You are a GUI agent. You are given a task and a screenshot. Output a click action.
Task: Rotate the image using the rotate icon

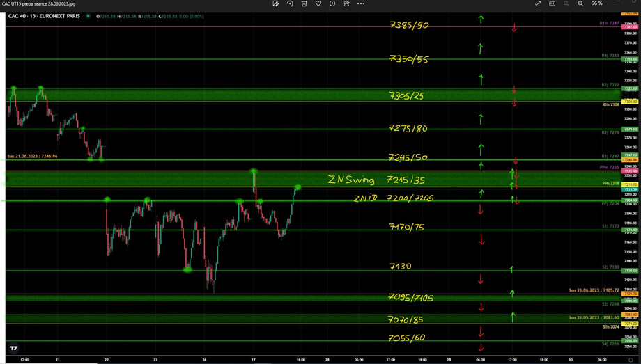point(290,4)
